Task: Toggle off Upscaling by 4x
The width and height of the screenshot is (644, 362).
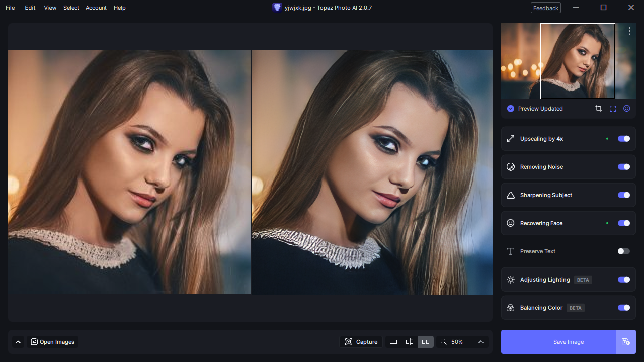Action: [x=624, y=139]
